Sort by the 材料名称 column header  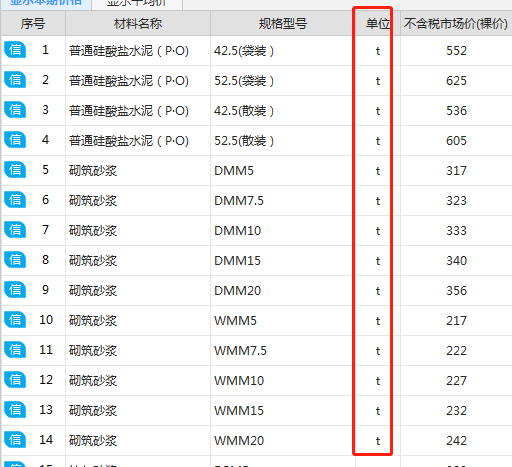(138, 23)
